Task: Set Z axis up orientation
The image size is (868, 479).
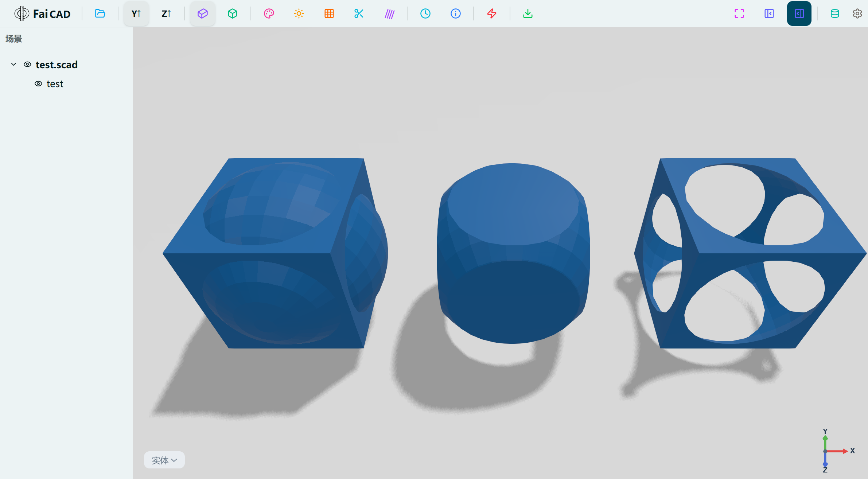Action: click(166, 13)
